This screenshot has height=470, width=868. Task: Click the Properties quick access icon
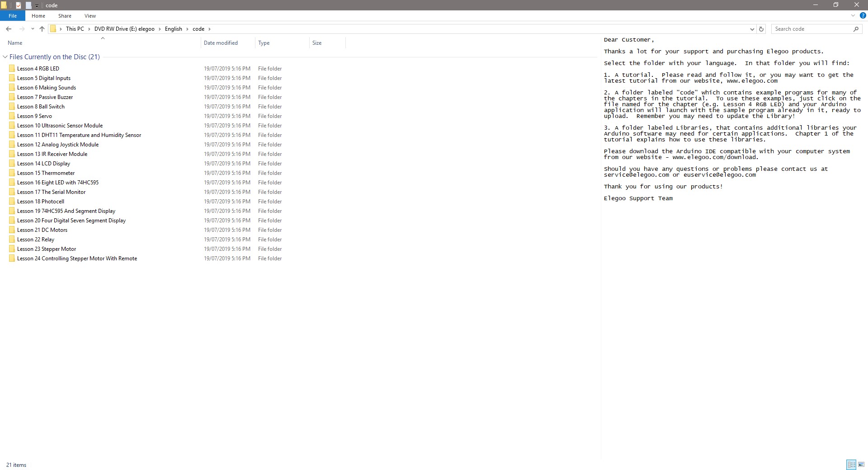tap(19, 5)
